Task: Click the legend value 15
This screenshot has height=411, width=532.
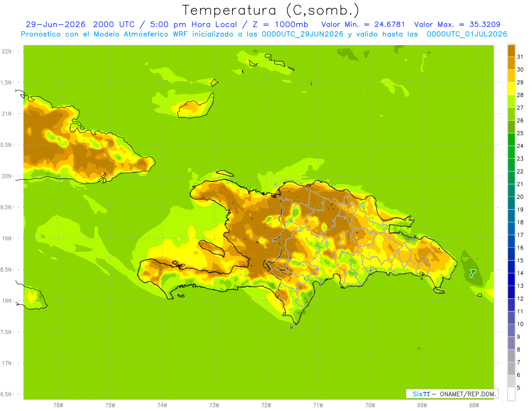Action: (520, 260)
